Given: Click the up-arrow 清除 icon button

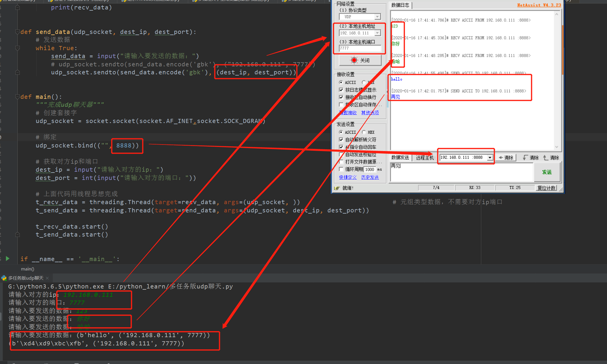Looking at the screenshot, I should pos(551,158).
